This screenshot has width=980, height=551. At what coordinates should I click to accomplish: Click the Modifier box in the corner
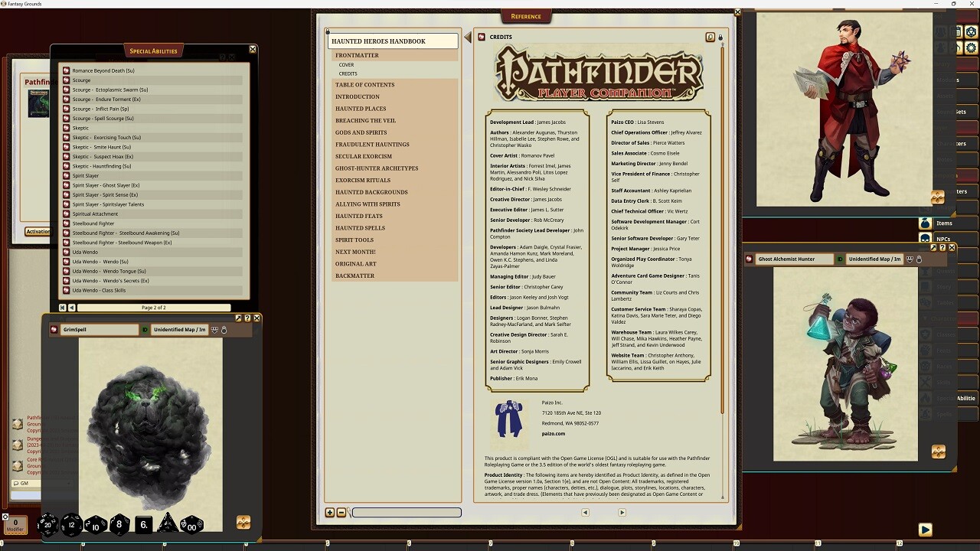point(15,525)
